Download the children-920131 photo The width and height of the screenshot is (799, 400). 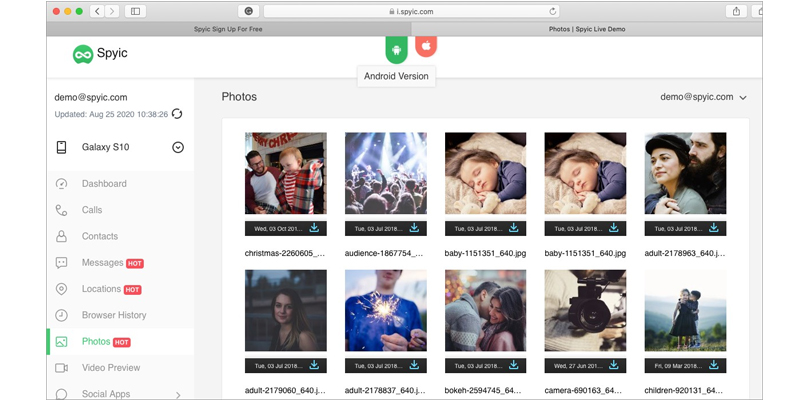coord(714,365)
